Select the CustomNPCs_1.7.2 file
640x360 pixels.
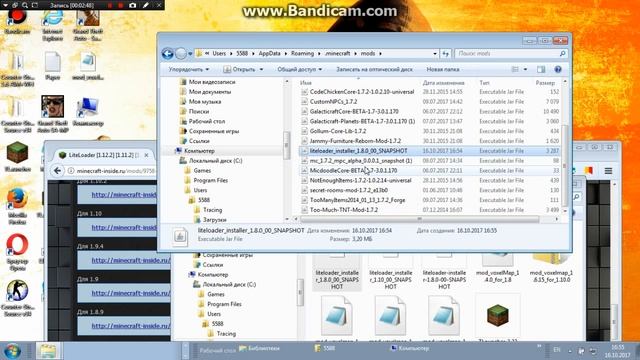tap(333, 102)
